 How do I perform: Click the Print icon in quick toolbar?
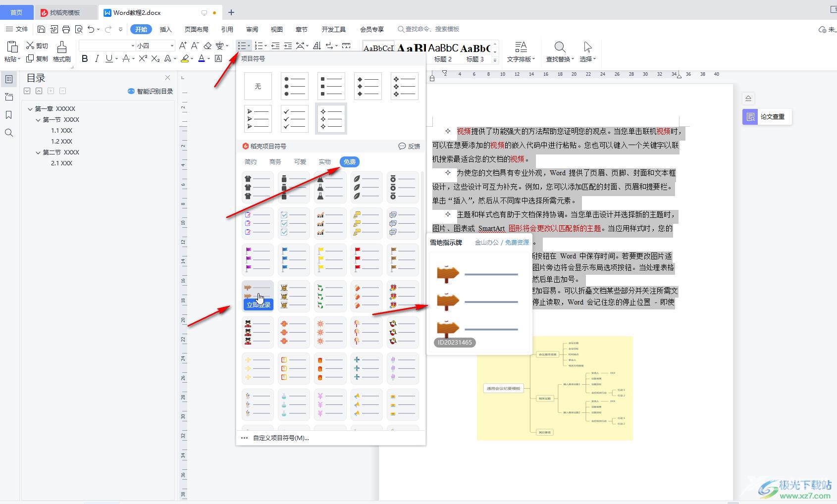point(66,29)
